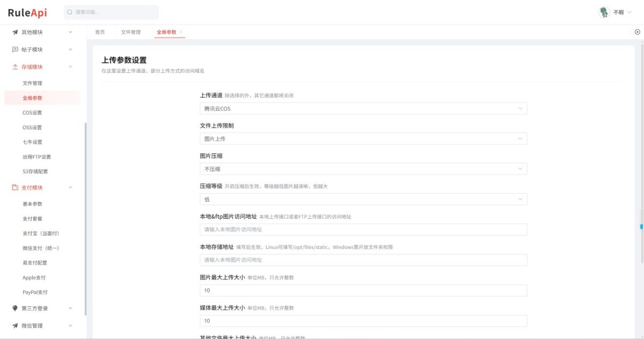Screen dimensions: 644x339
Task: Open the user dropdown arrow next to 不暇
Action: tap(630, 12)
